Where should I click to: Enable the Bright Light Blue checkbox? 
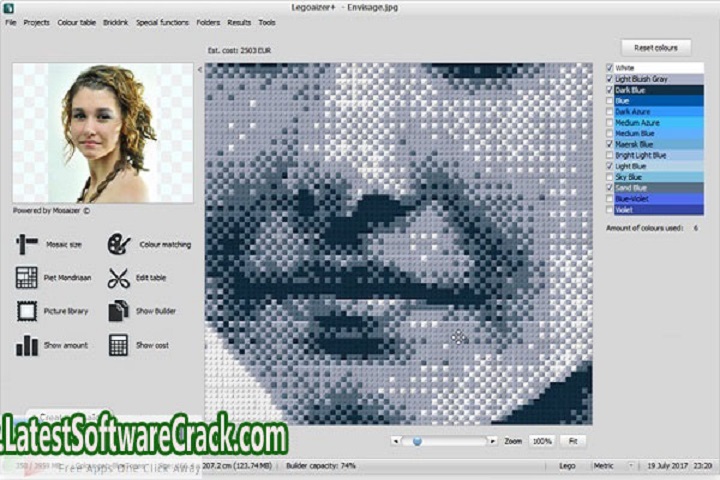pyautogui.click(x=610, y=155)
